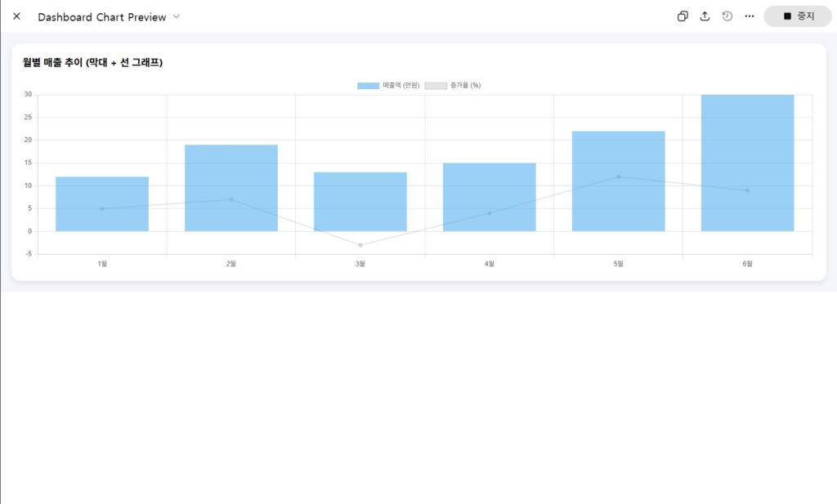The height and width of the screenshot is (504, 837).
Task: Click the negative 3월 line data point
Action: [360, 245]
